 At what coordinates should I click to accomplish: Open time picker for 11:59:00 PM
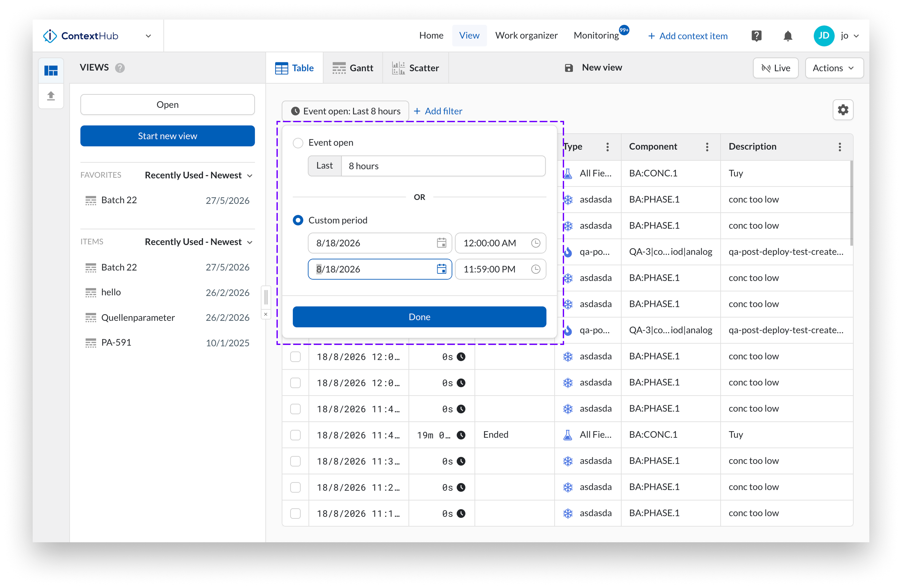[535, 269]
